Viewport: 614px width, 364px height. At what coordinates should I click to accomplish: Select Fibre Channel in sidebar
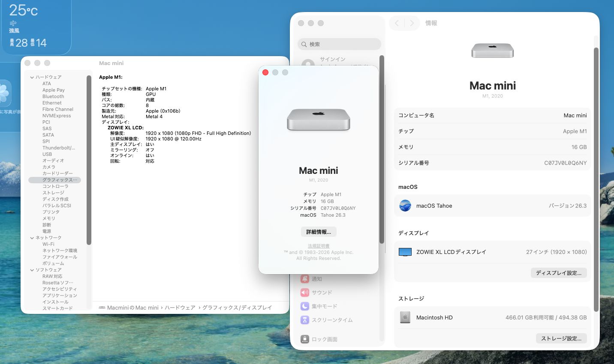tap(58, 109)
